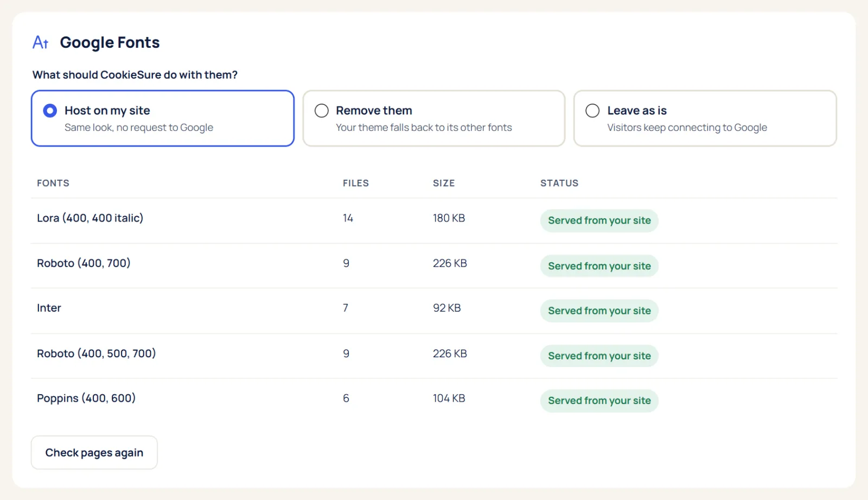This screenshot has width=868, height=500.
Task: Click the What should CookieSure do question text
Action: point(135,75)
